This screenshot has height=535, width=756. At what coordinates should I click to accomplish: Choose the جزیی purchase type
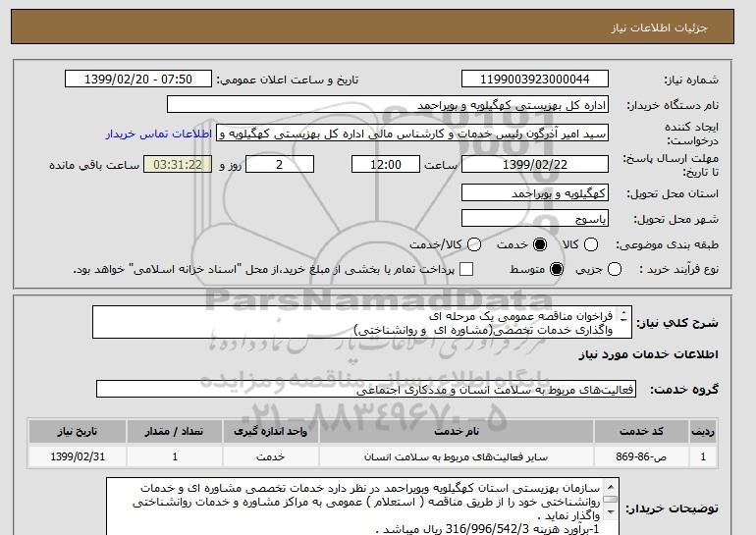[615, 269]
